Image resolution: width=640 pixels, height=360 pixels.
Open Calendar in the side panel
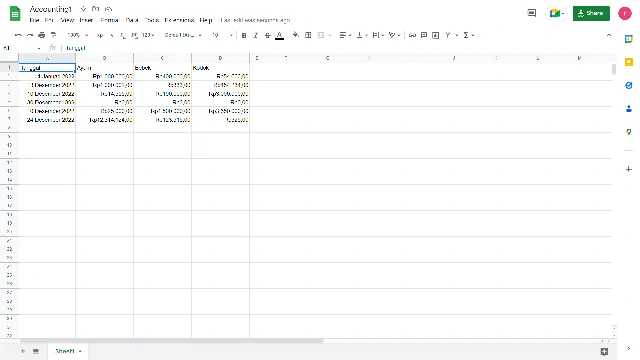(x=629, y=39)
